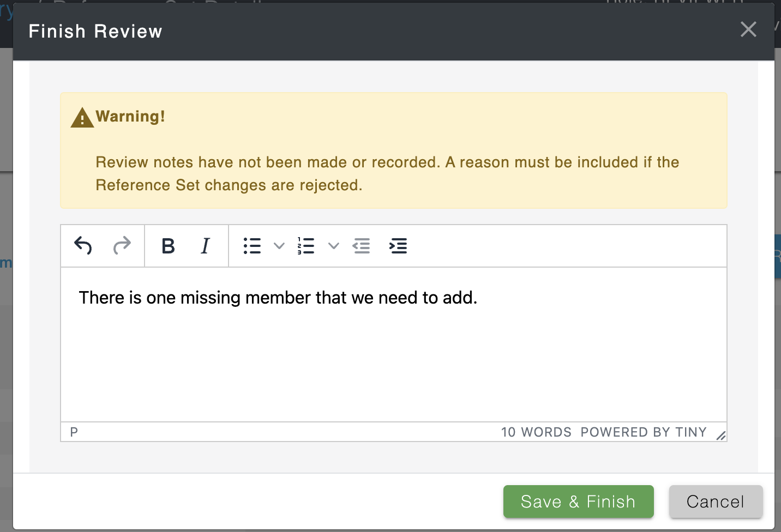The image size is (781, 532).
Task: Redo the last undone edit
Action: coord(122,246)
